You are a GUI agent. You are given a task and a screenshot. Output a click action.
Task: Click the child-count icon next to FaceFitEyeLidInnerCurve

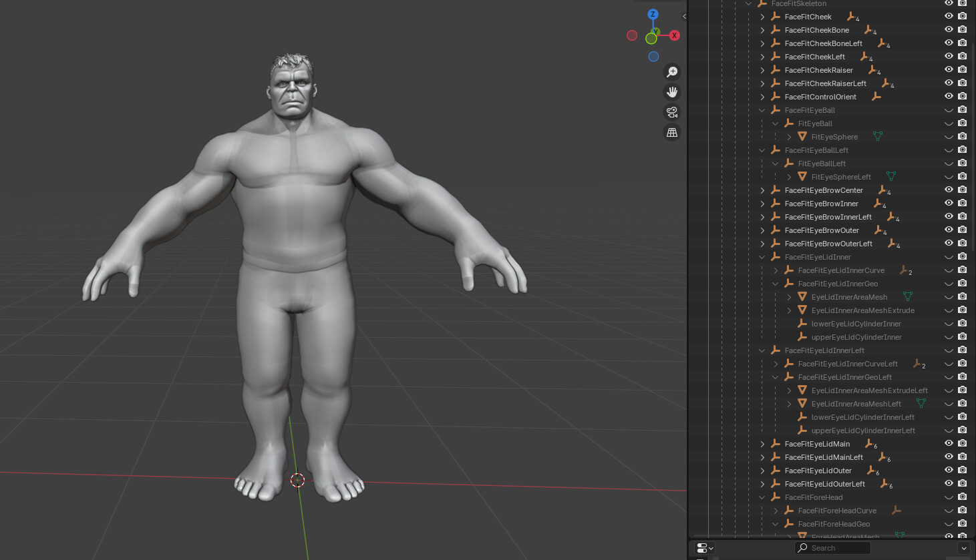click(906, 270)
